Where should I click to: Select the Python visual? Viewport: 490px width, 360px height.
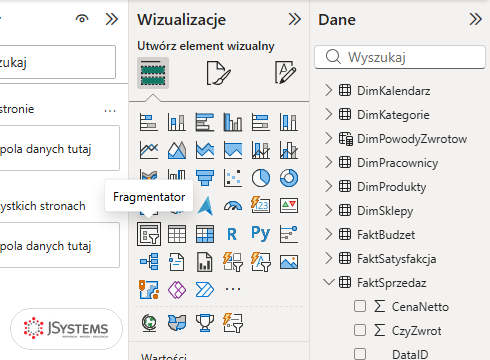261,234
